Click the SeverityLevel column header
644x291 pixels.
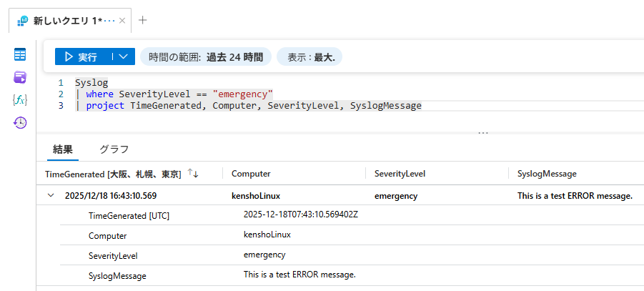tap(400, 174)
